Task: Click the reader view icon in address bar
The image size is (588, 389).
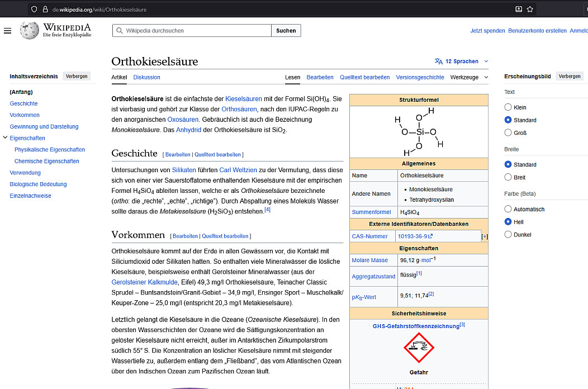Action: (518, 9)
